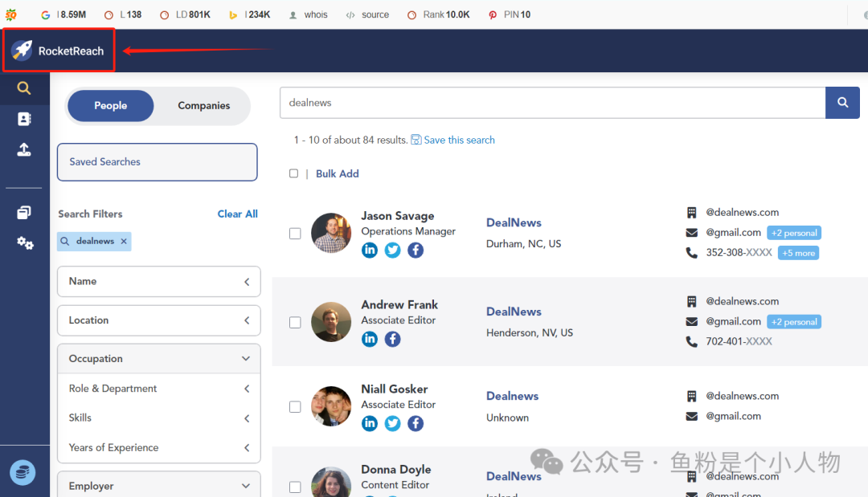
Task: Switch to the Companies tab
Action: 203,106
